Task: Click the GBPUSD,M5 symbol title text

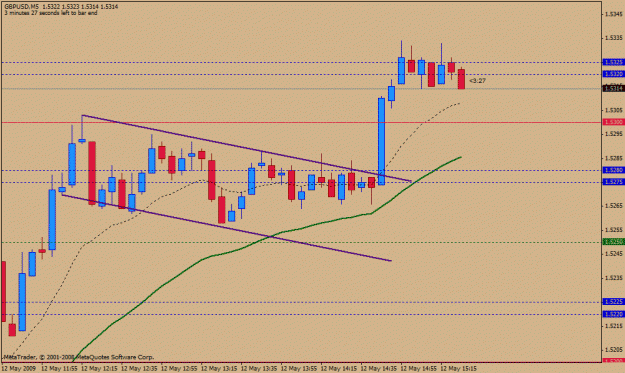Action: [22, 7]
